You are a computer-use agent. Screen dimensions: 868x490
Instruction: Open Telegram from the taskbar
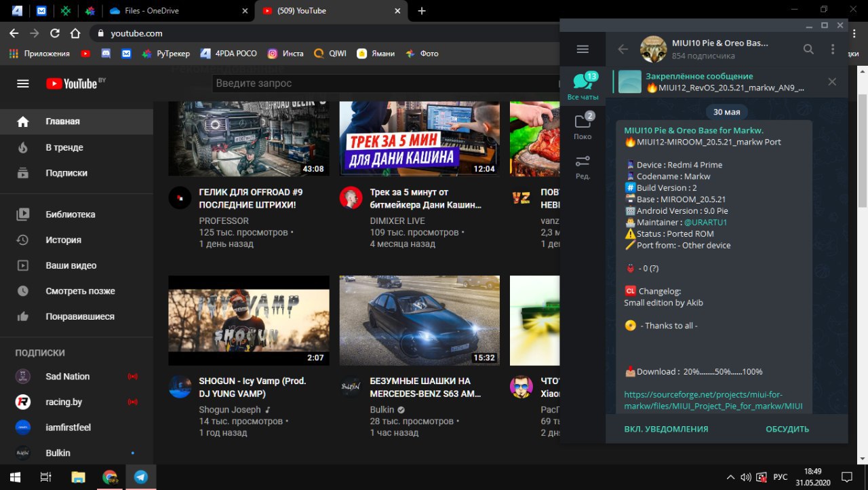[141, 477]
